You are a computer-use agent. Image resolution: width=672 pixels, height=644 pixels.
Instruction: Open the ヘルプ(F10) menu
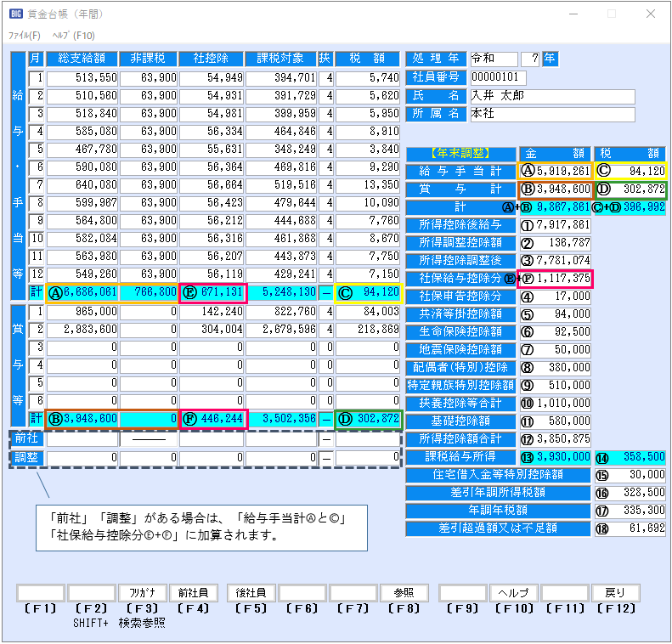[x=74, y=36]
